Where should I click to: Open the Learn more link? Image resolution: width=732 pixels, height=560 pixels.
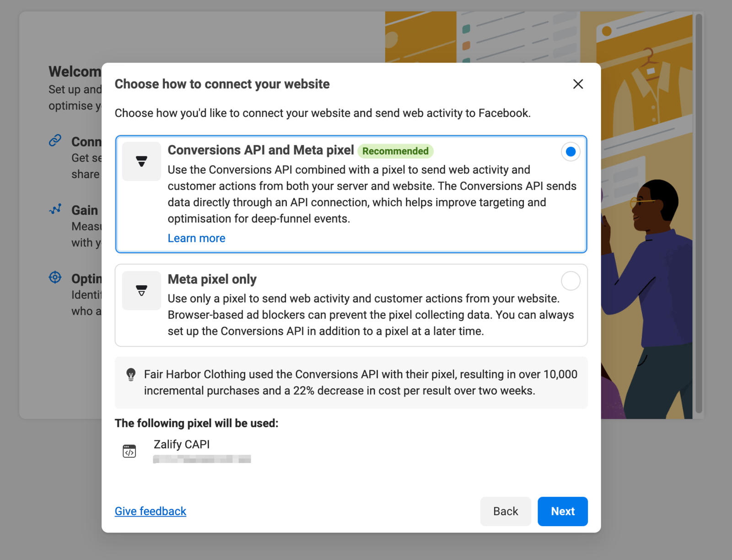point(196,238)
